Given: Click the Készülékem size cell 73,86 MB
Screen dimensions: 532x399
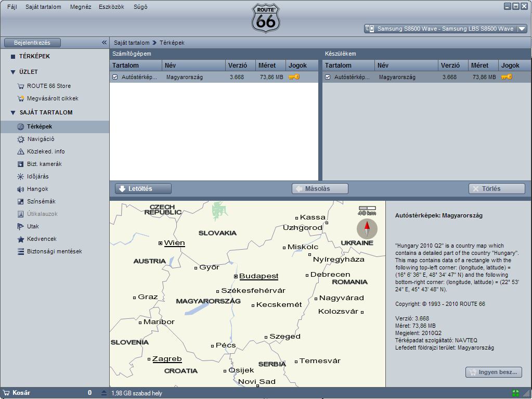Looking at the screenshot, I should coord(484,77).
